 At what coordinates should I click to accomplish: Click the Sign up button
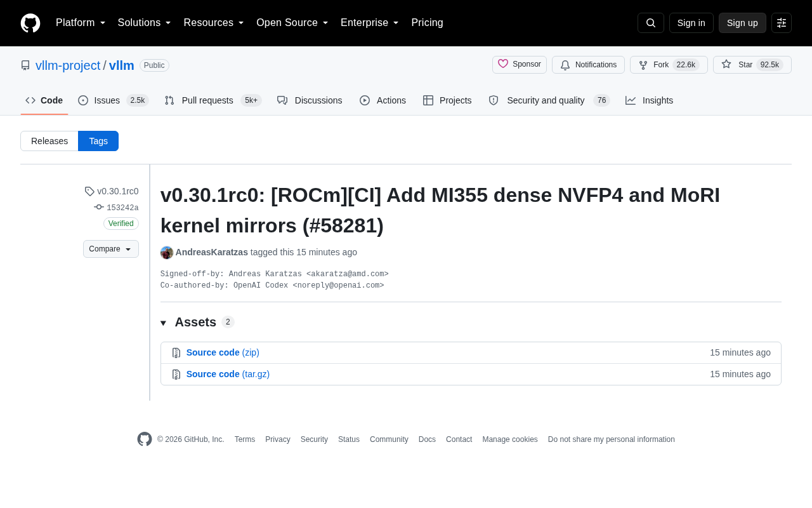click(x=742, y=23)
